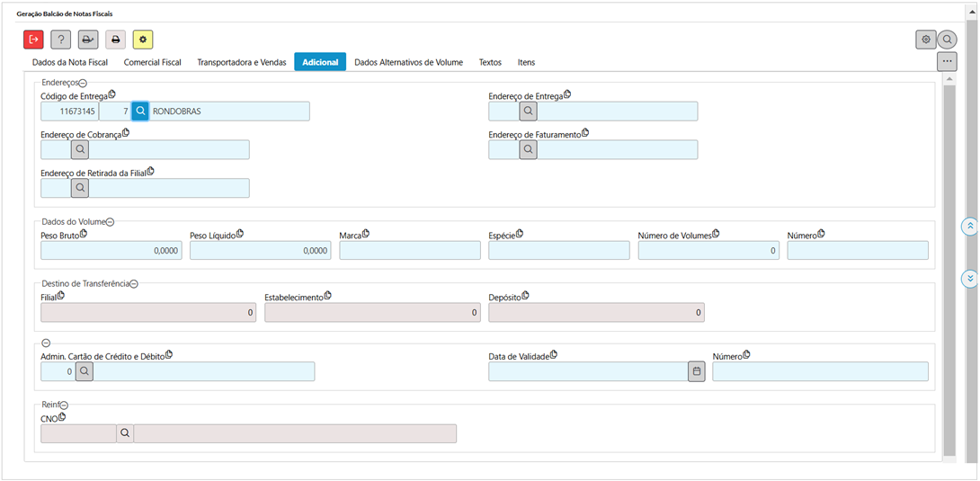Open help with the question mark icon
Viewport: 980px width, 481px height.
pos(60,40)
